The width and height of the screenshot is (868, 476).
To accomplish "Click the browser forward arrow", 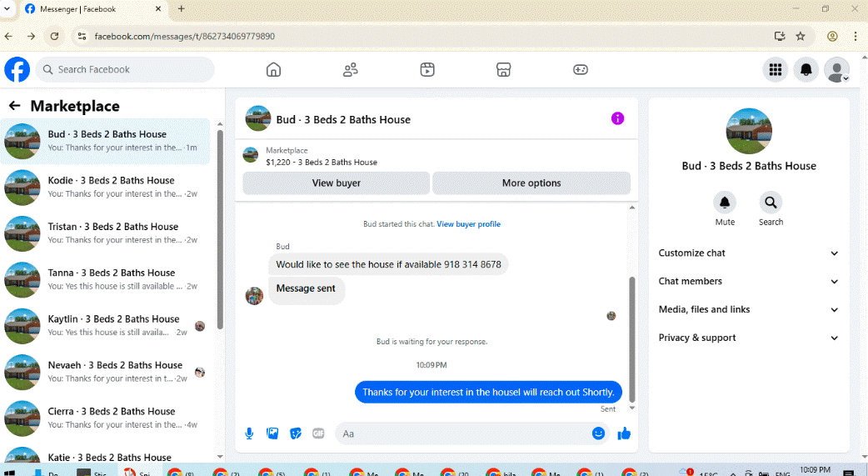I will tap(31, 36).
